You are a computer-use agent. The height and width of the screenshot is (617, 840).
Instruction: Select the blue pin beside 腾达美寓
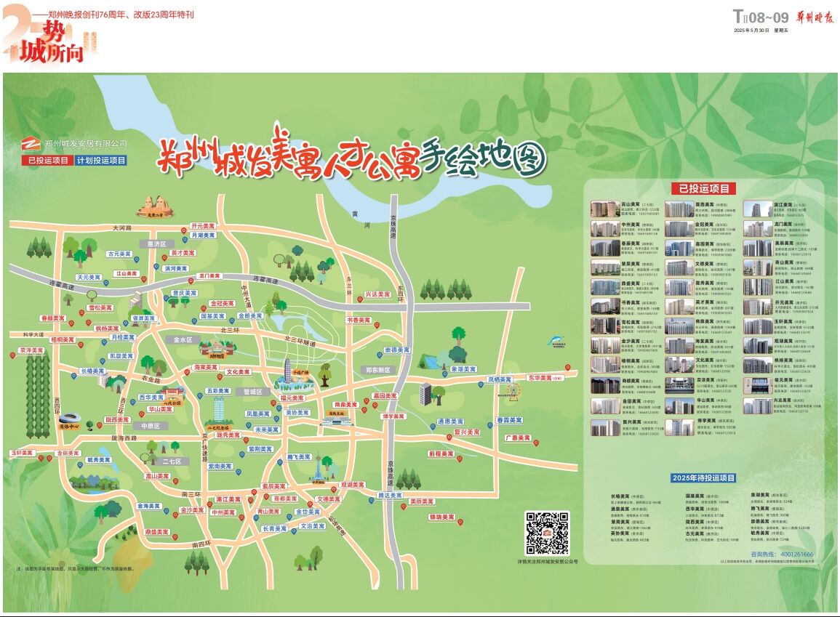tap(371, 501)
